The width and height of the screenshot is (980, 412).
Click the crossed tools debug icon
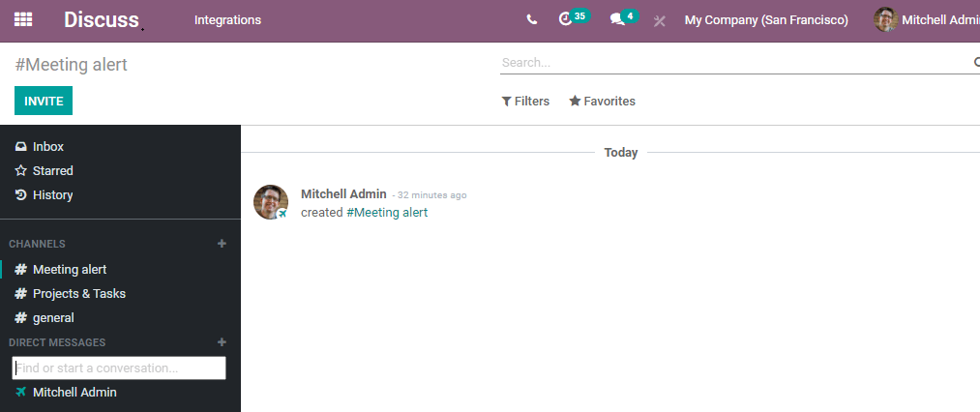pos(660,20)
